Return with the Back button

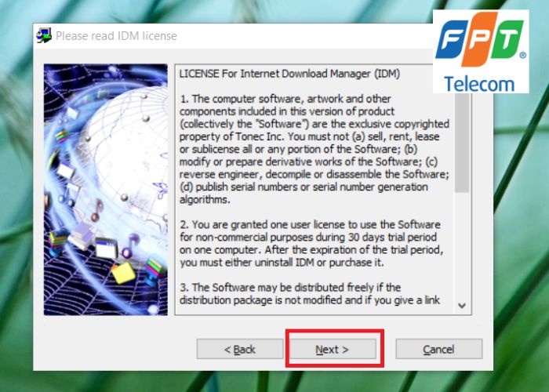click(240, 349)
